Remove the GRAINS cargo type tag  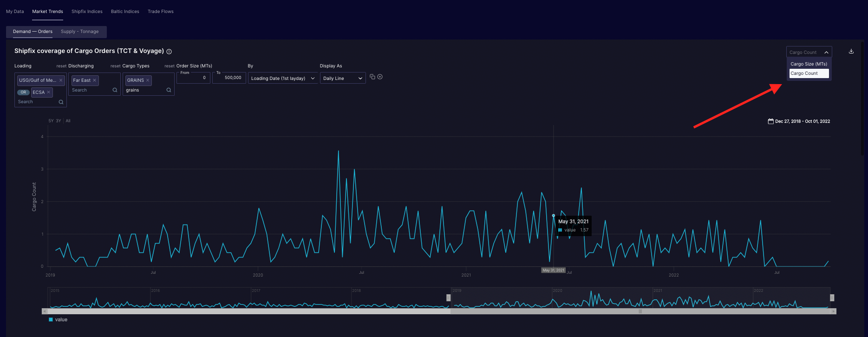point(148,80)
